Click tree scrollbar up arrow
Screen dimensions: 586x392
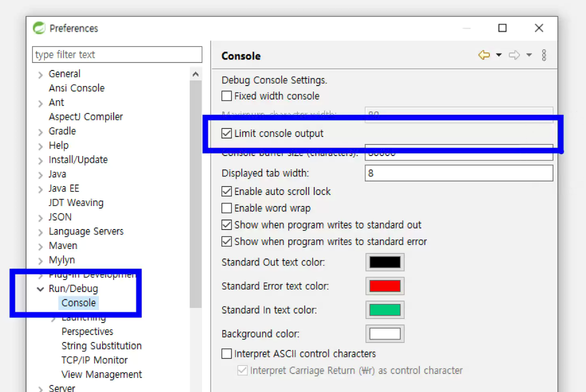(196, 74)
